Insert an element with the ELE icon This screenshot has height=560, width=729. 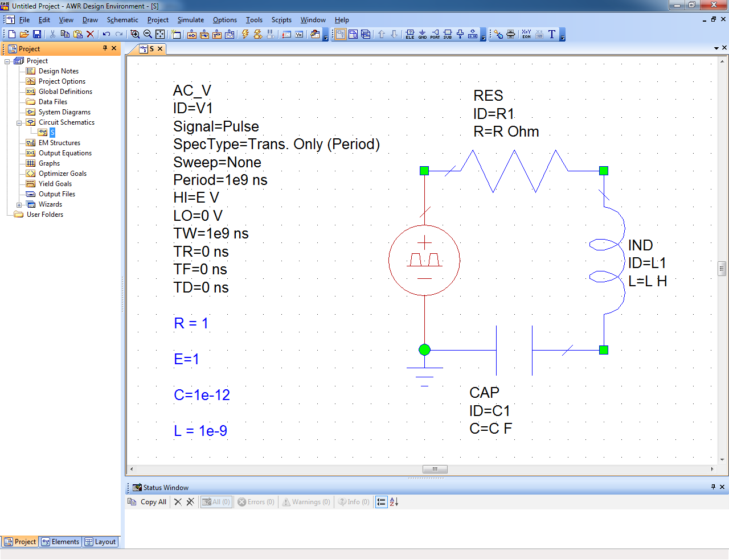click(410, 34)
